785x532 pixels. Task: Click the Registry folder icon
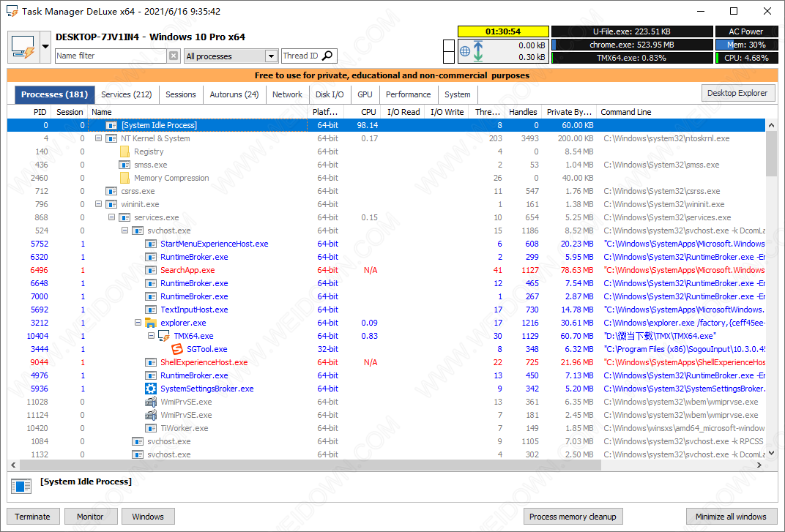point(124,151)
